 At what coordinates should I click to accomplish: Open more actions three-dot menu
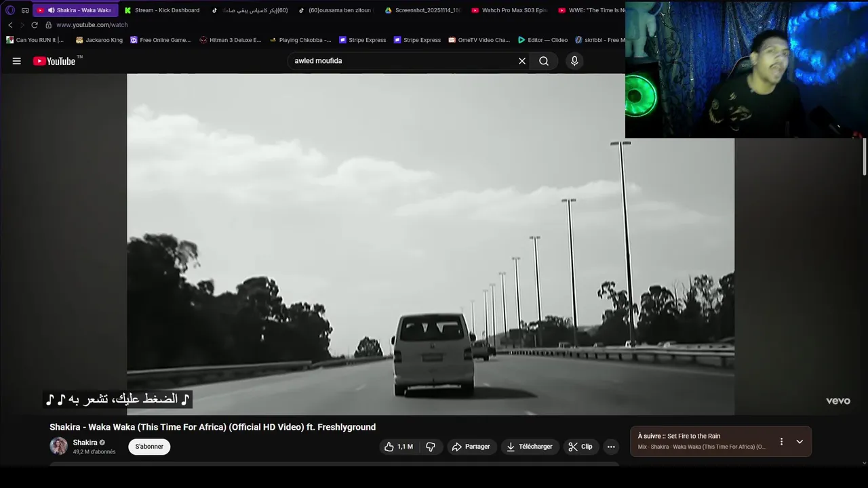[611, 447]
